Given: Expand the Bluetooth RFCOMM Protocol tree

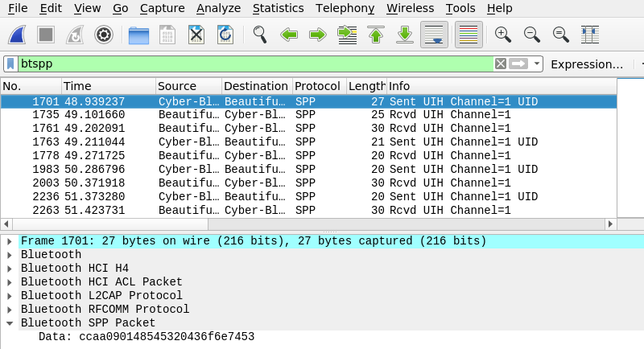Looking at the screenshot, I should point(10,310).
